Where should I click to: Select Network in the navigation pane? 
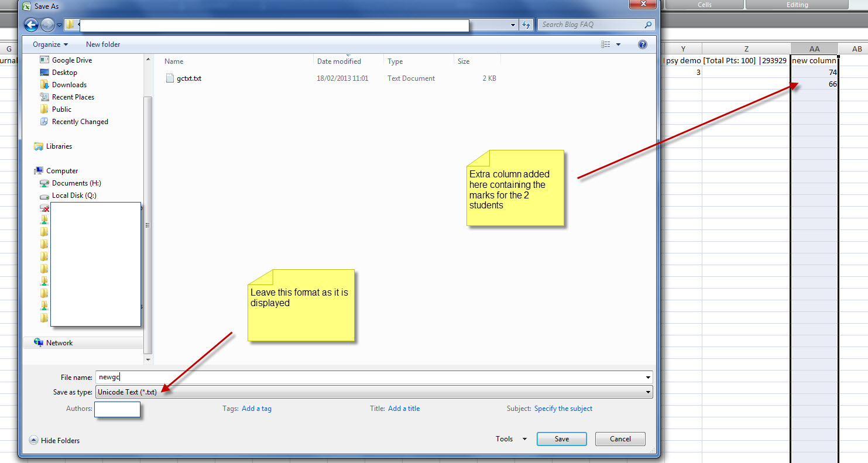59,343
